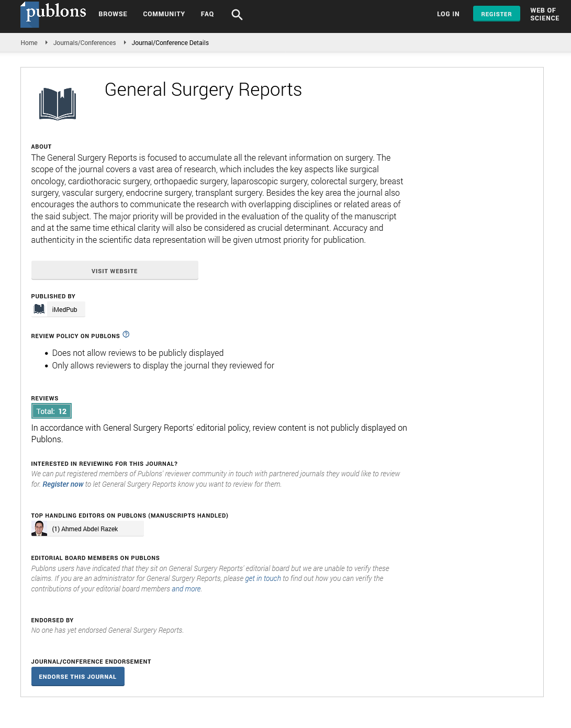Click the Visit Website button
The height and width of the screenshot is (728, 571).
click(115, 271)
